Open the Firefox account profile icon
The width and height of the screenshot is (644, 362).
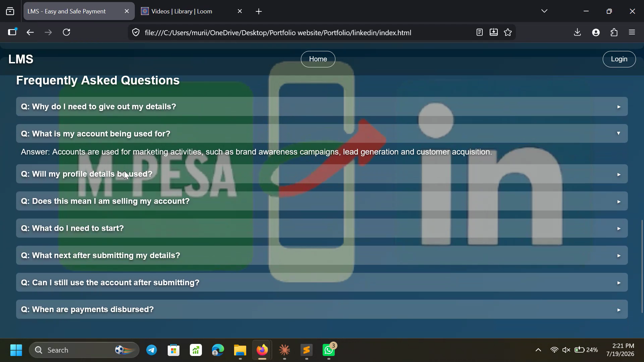[x=596, y=32]
